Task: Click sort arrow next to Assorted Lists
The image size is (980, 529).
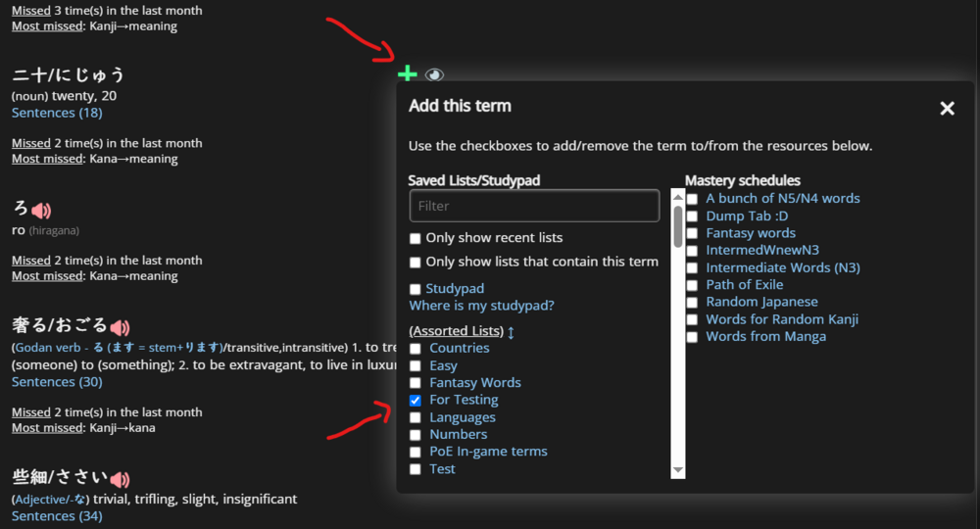Action: click(x=511, y=331)
